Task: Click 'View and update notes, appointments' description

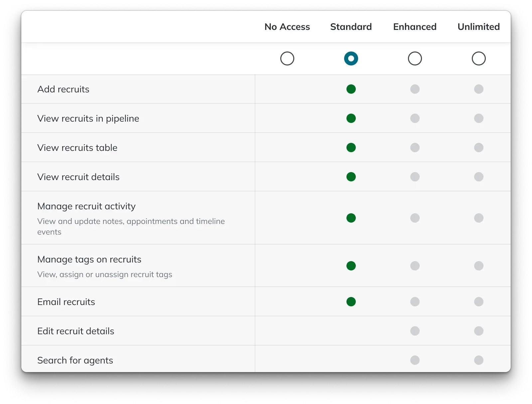Action: click(x=131, y=227)
